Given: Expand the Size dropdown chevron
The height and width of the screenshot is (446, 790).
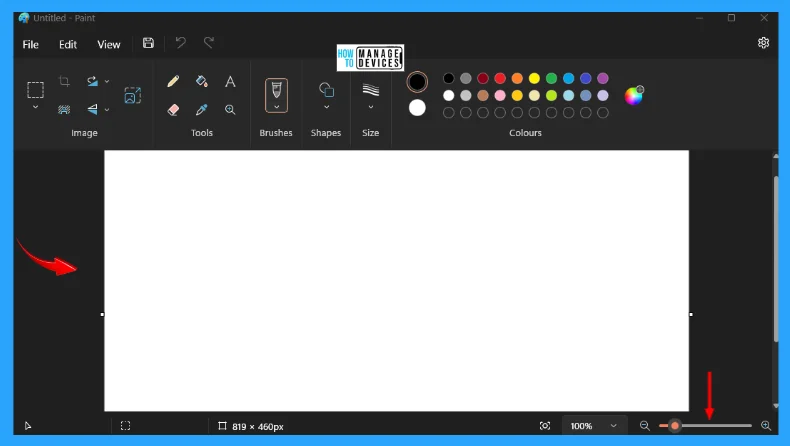Looking at the screenshot, I should 371,107.
